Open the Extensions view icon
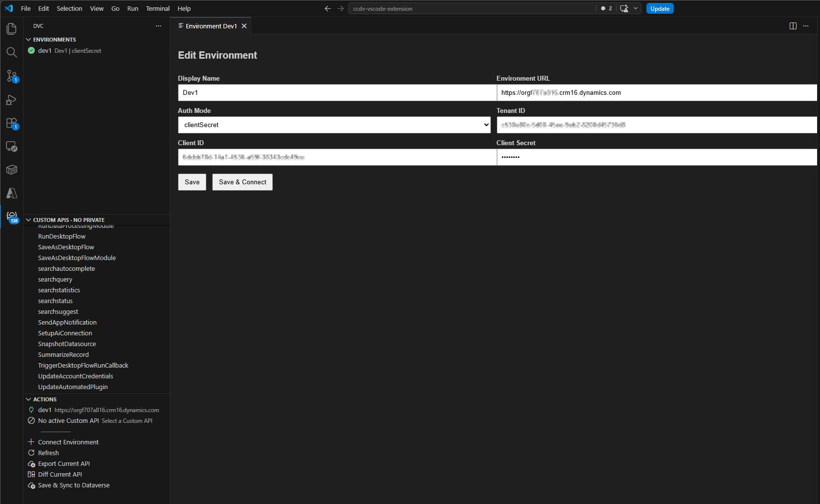820x504 pixels. (12, 123)
